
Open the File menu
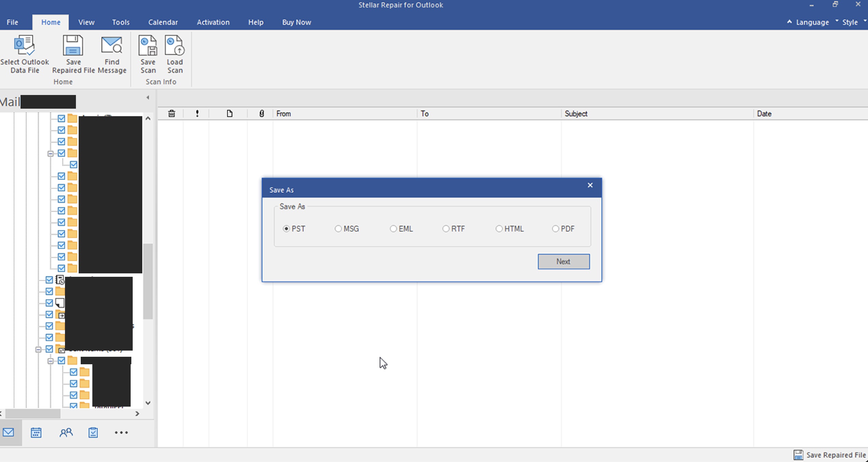pos(12,22)
